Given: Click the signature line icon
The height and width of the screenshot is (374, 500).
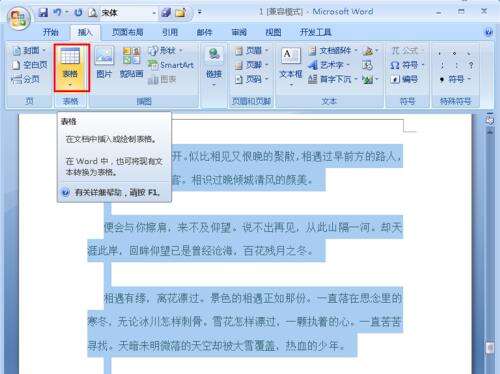Looking at the screenshot, I should [368, 51].
